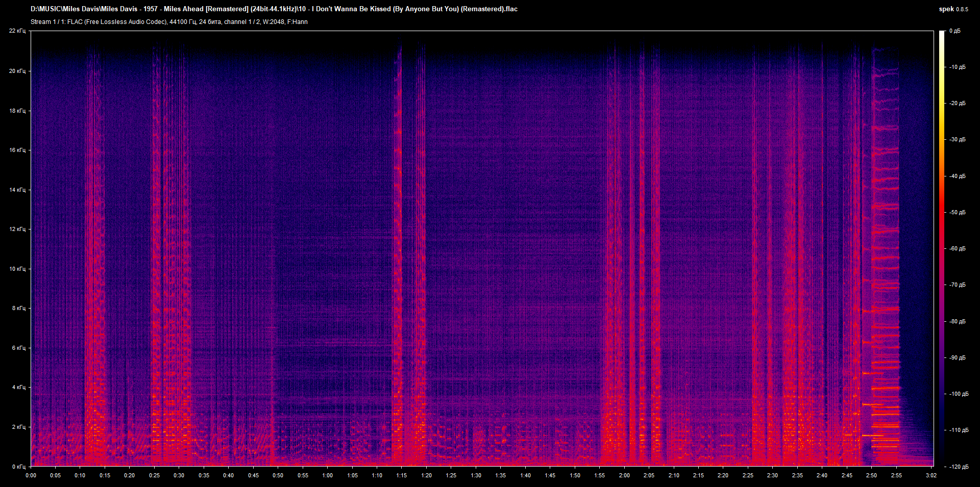Click the Stream 1/1 codec info line

pos(169,22)
